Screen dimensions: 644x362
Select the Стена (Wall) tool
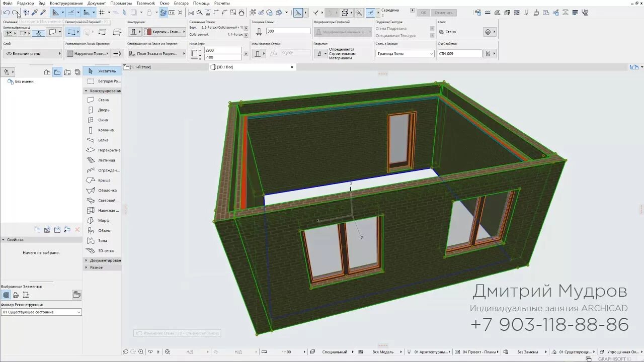[x=102, y=100]
